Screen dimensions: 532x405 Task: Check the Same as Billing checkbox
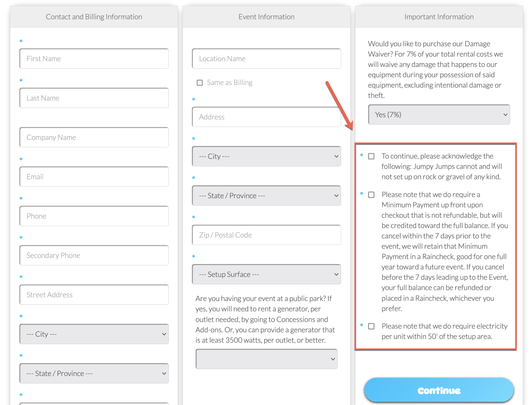coord(200,83)
